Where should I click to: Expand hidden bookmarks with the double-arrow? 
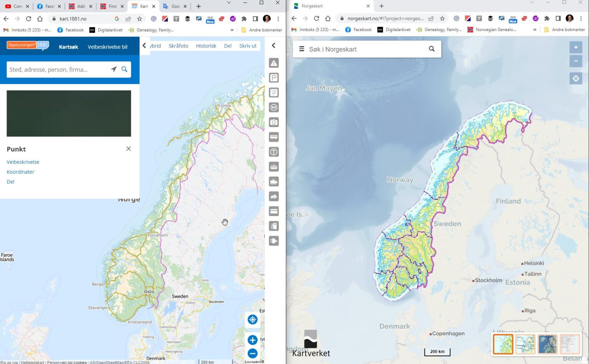click(232, 30)
